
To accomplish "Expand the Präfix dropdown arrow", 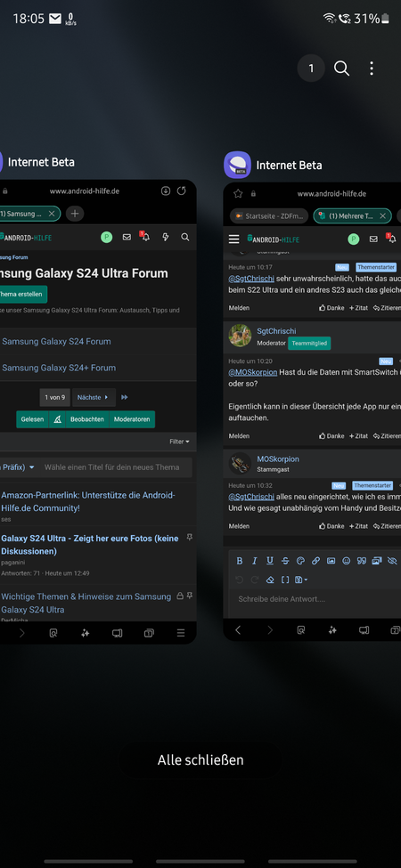I will click(31, 467).
